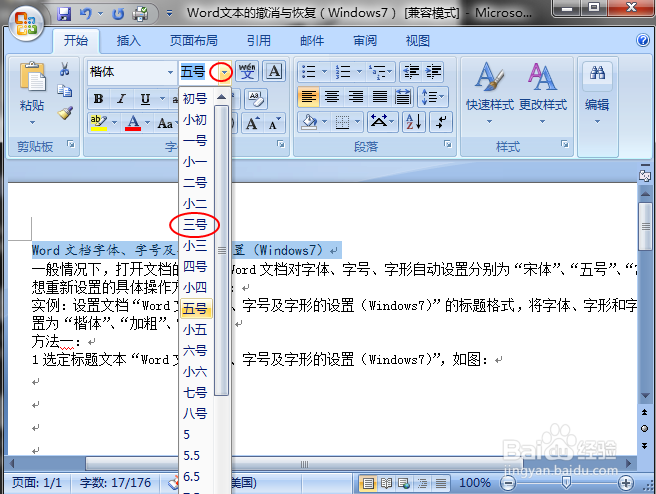Toggle bold formatting
This screenshot has height=494, width=656.
click(99, 99)
